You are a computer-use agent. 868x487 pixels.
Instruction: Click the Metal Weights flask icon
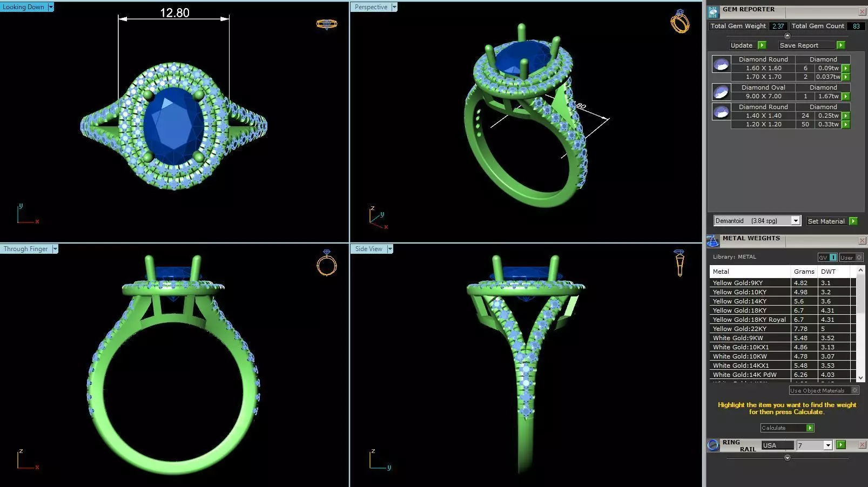pos(713,241)
